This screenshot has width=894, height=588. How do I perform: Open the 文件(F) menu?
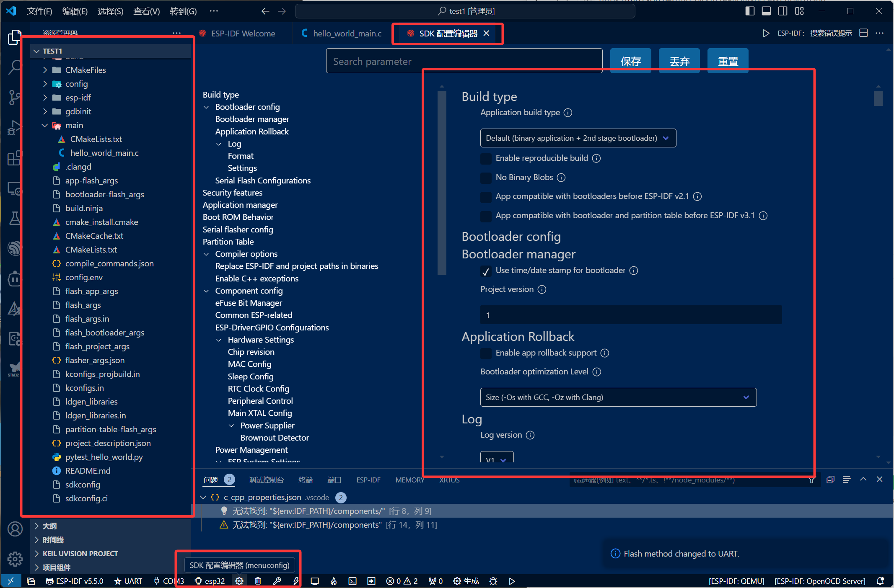[x=39, y=11]
